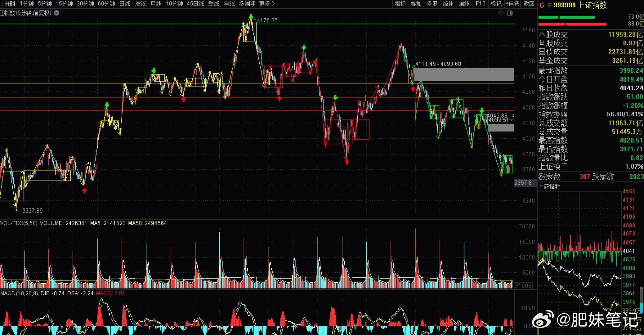Open the 前复权 dropdown arrow in chart title

coord(56,13)
